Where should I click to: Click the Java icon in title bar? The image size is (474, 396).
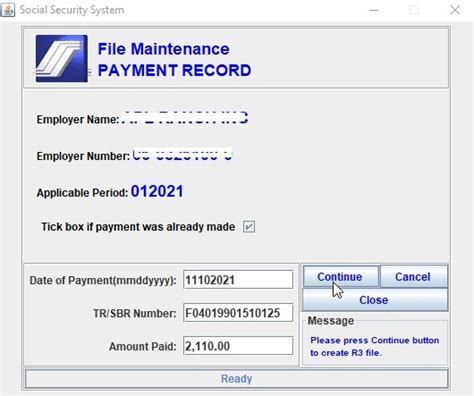click(8, 10)
